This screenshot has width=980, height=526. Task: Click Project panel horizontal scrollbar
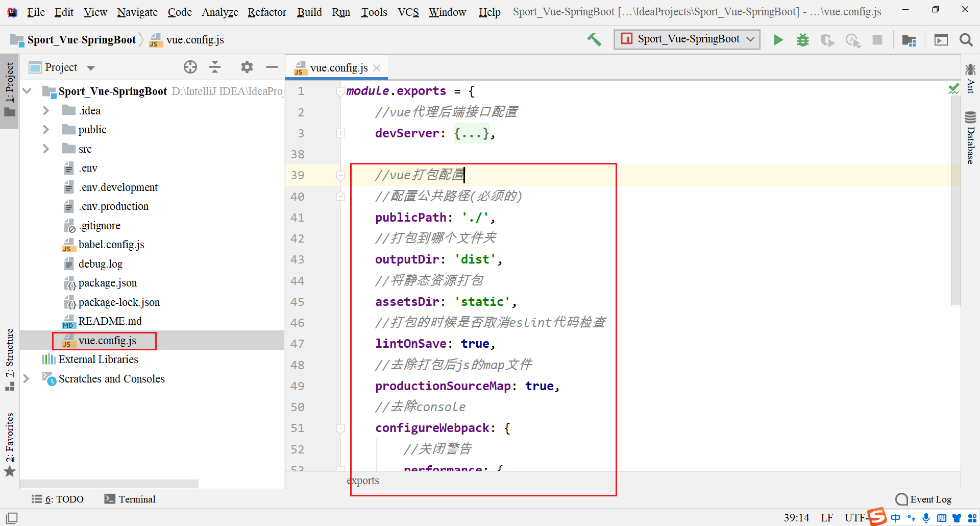(109, 484)
